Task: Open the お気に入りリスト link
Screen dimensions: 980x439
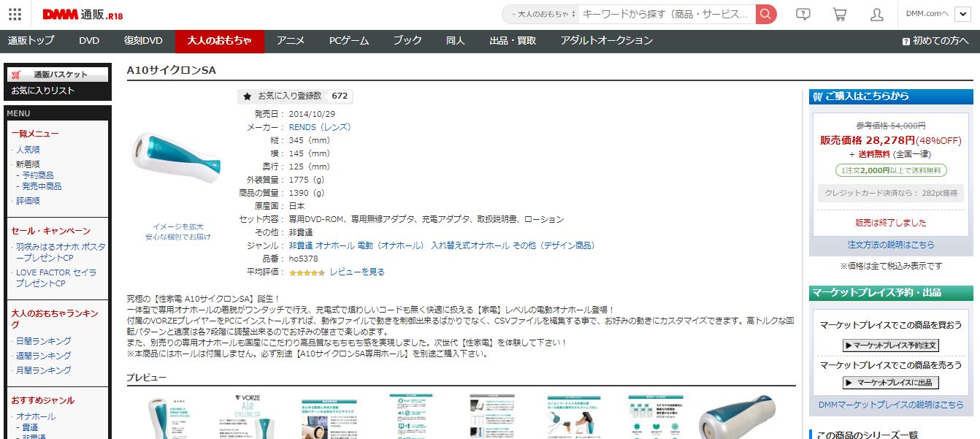Action: (42, 91)
